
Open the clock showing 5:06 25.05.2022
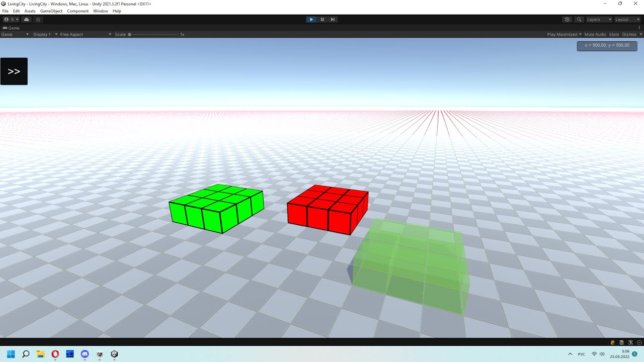(619, 354)
